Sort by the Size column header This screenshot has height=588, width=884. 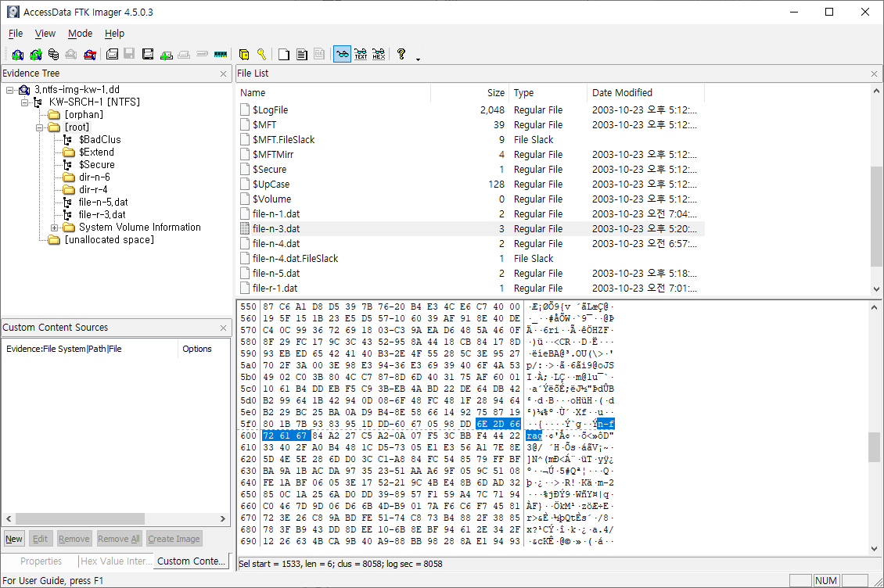[470, 93]
